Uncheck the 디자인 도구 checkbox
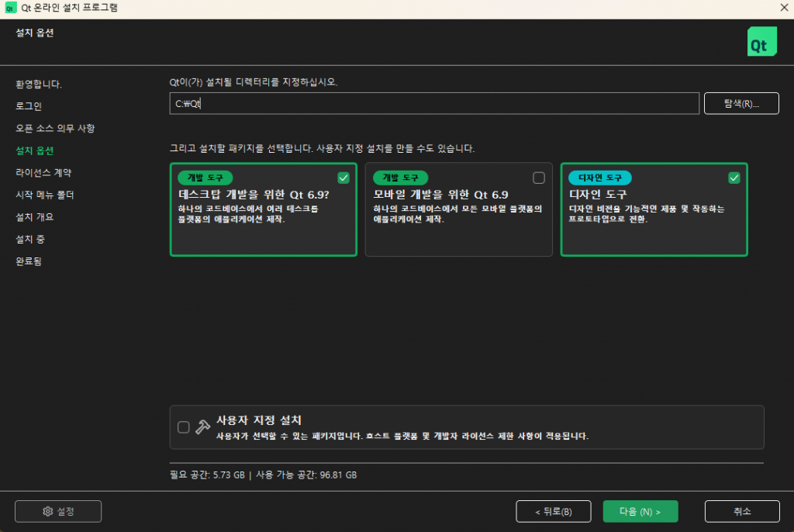 pyautogui.click(x=734, y=178)
